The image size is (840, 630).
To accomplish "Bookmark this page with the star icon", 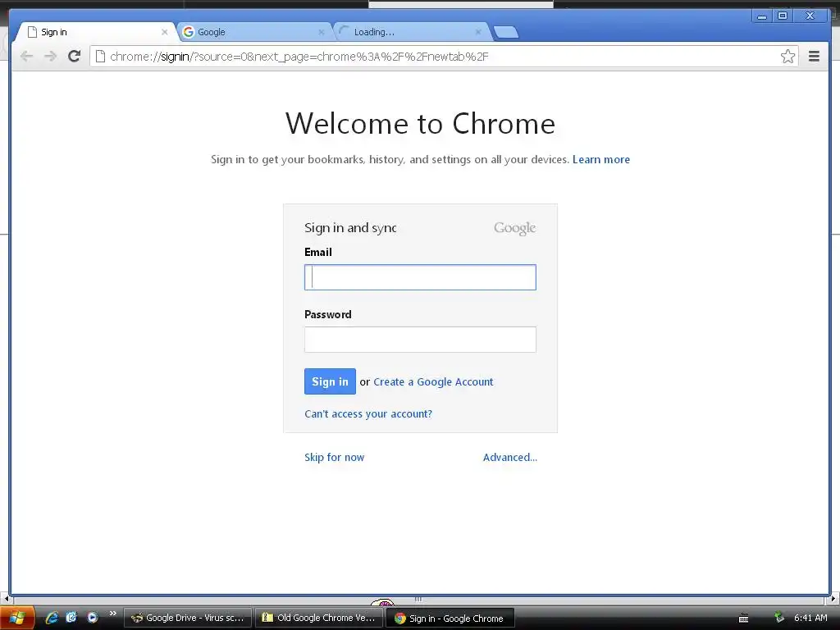I will pos(787,57).
